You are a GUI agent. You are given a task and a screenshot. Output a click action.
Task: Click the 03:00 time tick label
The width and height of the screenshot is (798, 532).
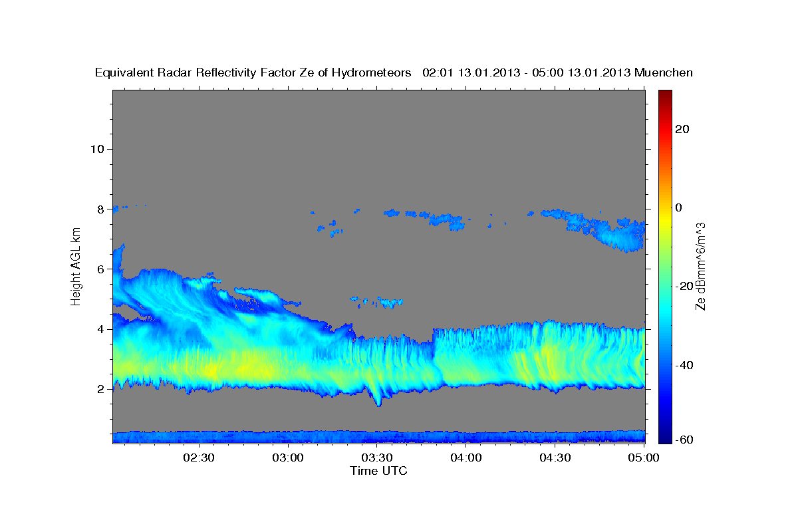click(x=289, y=458)
